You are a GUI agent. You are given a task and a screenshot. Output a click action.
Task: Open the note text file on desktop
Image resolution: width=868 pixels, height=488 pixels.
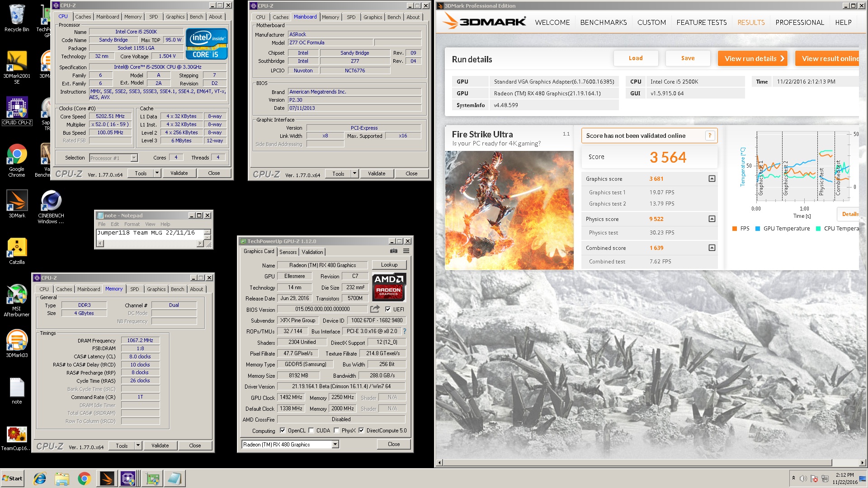(17, 391)
